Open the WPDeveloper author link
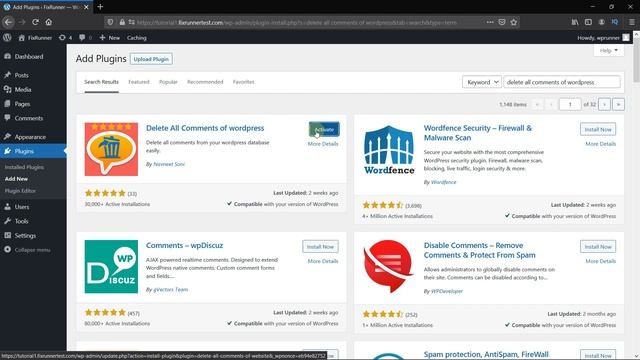 pos(447,291)
